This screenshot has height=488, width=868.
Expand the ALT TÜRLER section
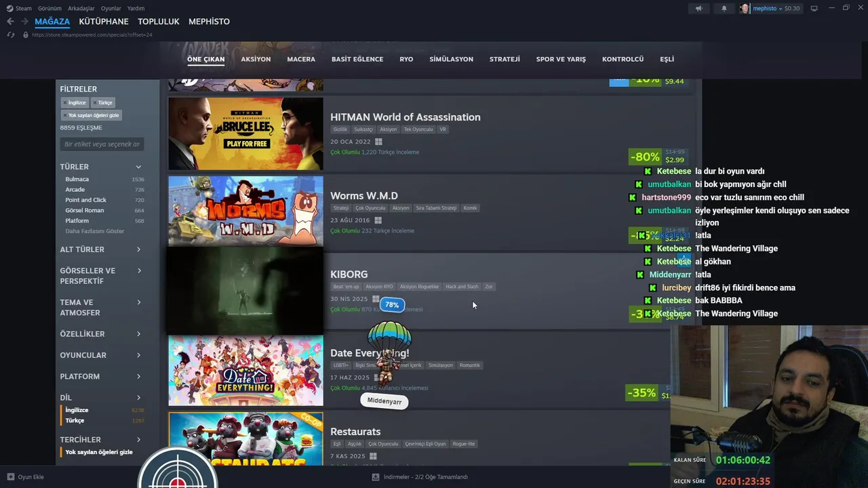(101, 249)
